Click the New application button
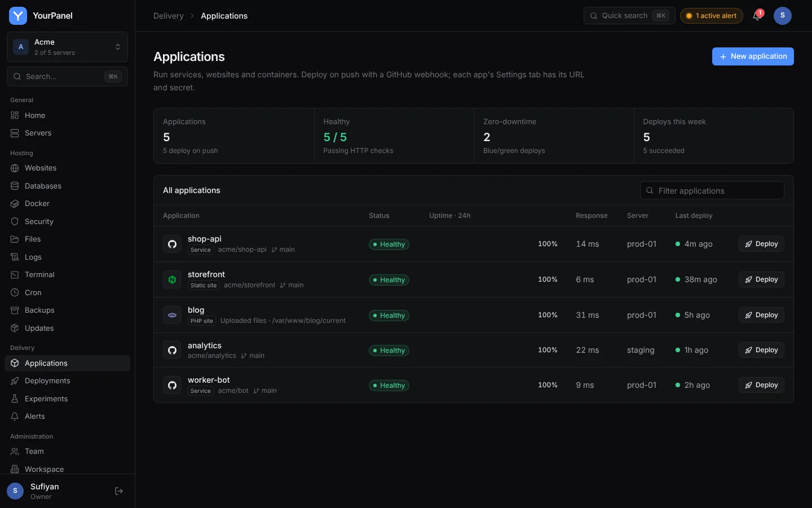This screenshot has width=812, height=508. click(753, 56)
